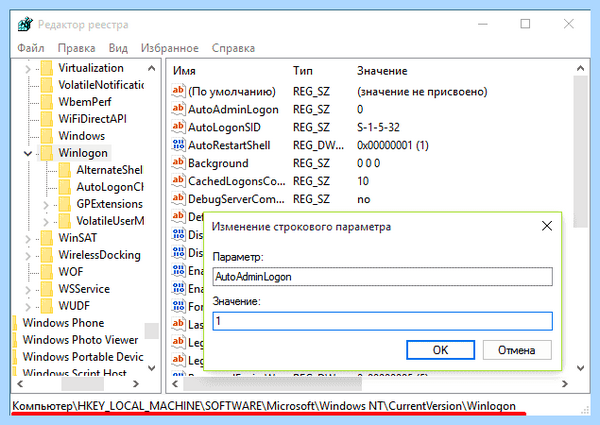The height and width of the screenshot is (425, 600).
Task: Click the GPExtensions folder icon
Action: [65, 204]
